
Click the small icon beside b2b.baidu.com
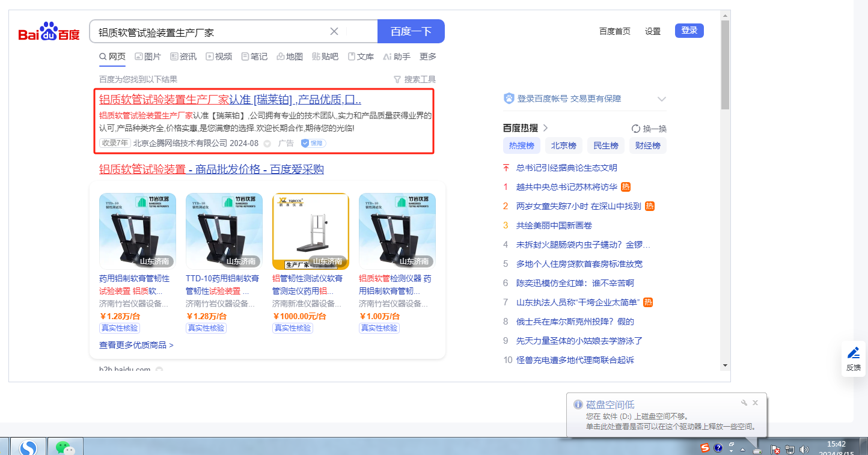click(x=159, y=369)
